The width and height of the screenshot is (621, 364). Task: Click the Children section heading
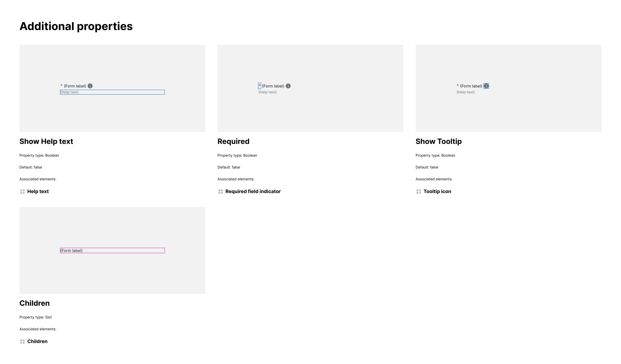[x=35, y=303]
